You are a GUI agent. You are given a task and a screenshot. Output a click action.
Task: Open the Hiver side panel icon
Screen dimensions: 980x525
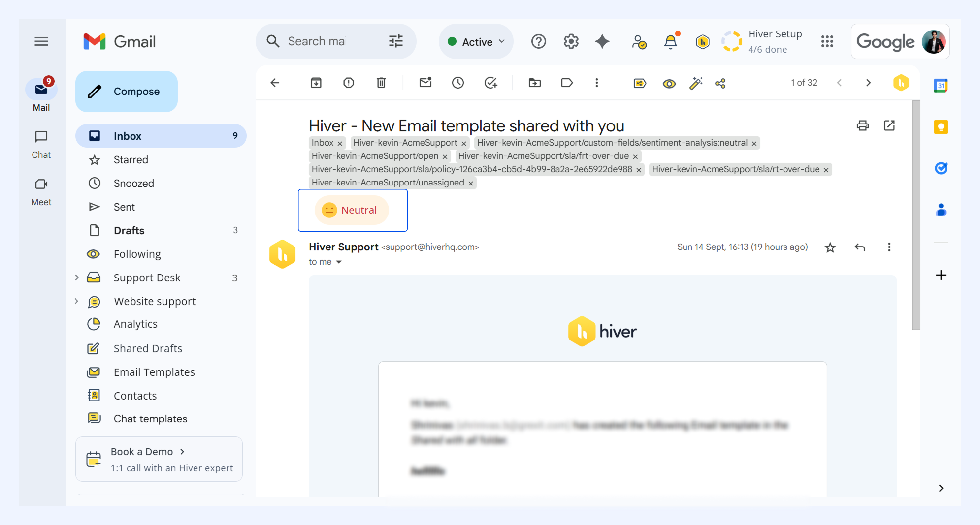click(x=901, y=83)
